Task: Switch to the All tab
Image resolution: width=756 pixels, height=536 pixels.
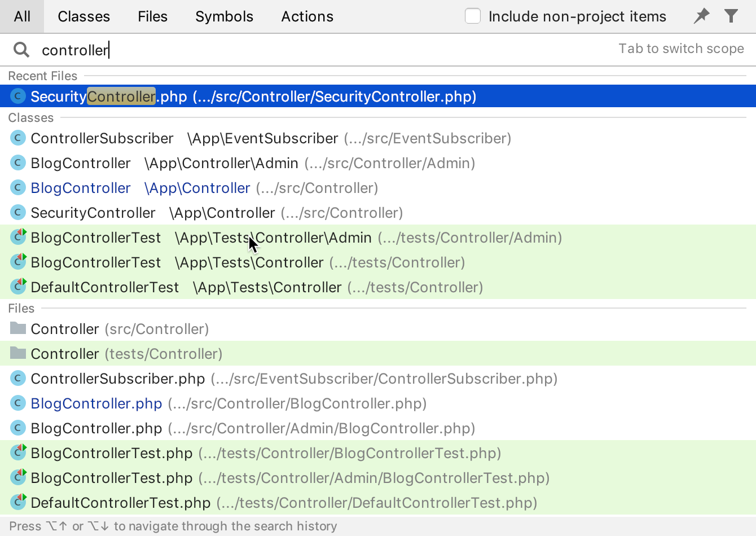Action: [22, 16]
